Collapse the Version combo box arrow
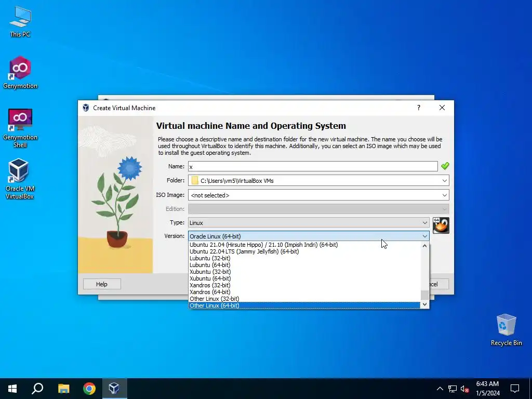This screenshot has height=399, width=532. coord(425,236)
